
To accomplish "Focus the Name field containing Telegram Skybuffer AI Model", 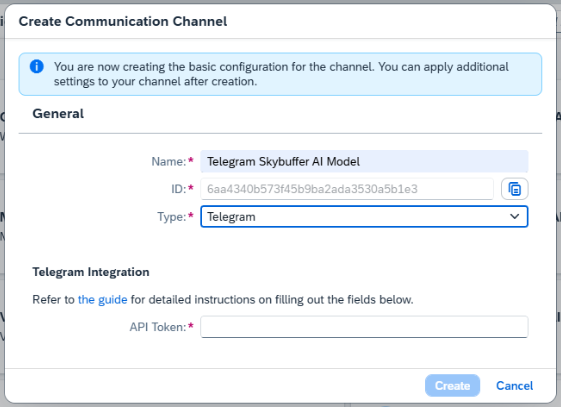I will pyautogui.click(x=364, y=162).
